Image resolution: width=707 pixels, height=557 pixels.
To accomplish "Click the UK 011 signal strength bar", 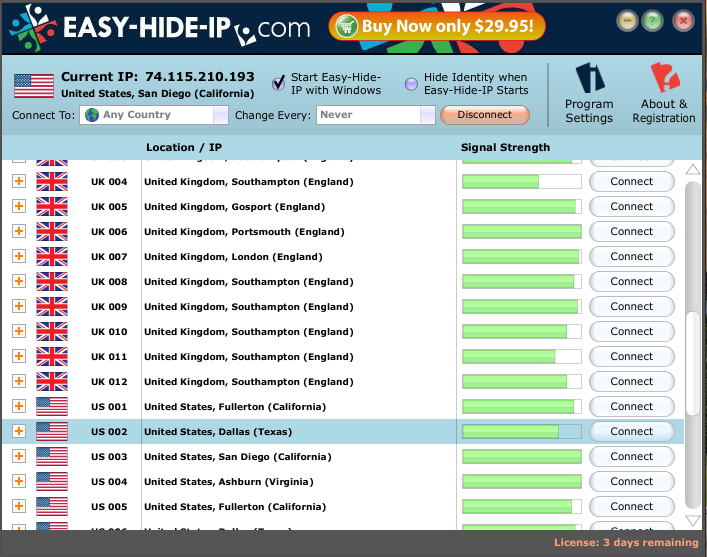I will pos(522,356).
